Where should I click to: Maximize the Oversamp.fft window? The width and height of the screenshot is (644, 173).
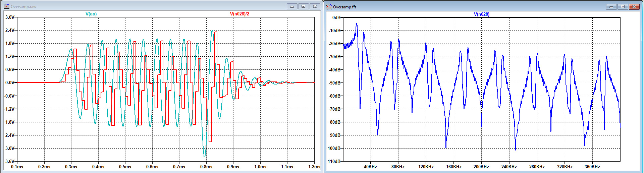[623, 7]
